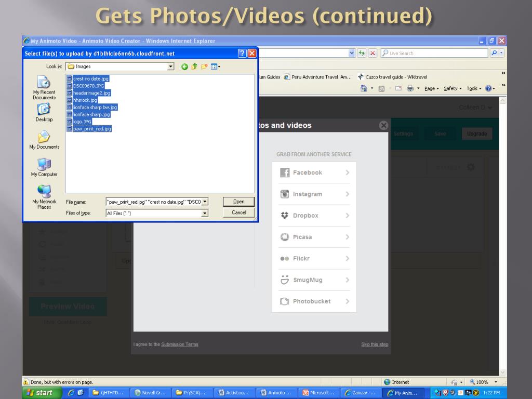Select file DSC09670.JPG

(86, 86)
